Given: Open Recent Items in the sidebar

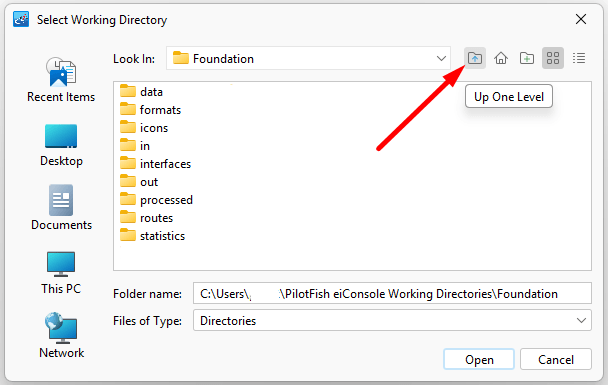Looking at the screenshot, I should click(x=61, y=80).
